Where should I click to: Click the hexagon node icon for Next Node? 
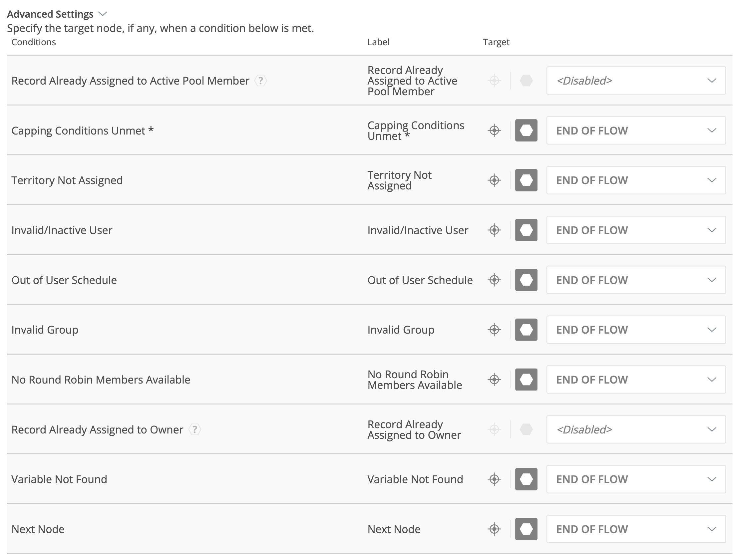(x=526, y=529)
